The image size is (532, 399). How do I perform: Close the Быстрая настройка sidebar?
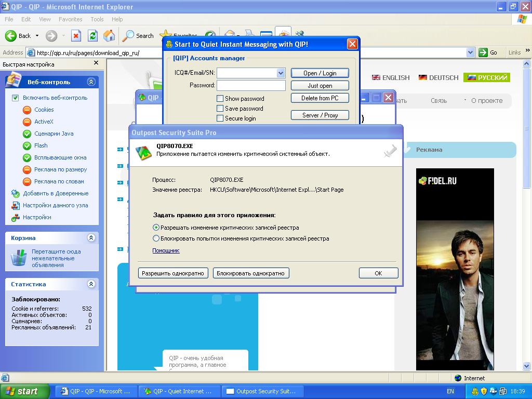coord(96,63)
